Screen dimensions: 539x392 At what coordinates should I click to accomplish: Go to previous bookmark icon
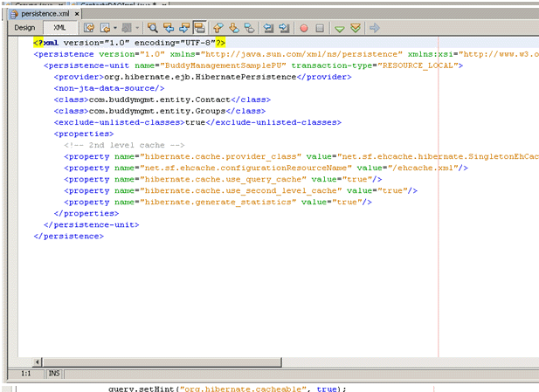click(x=218, y=28)
